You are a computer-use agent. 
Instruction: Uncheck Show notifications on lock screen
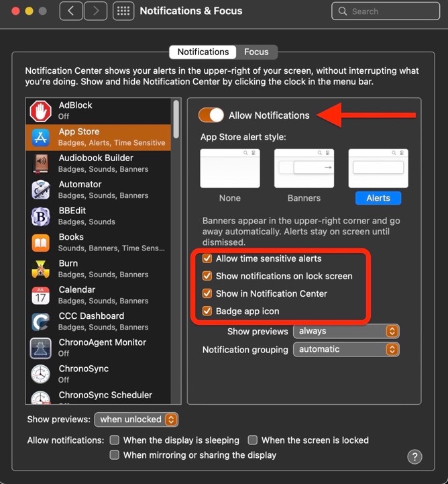tap(207, 276)
